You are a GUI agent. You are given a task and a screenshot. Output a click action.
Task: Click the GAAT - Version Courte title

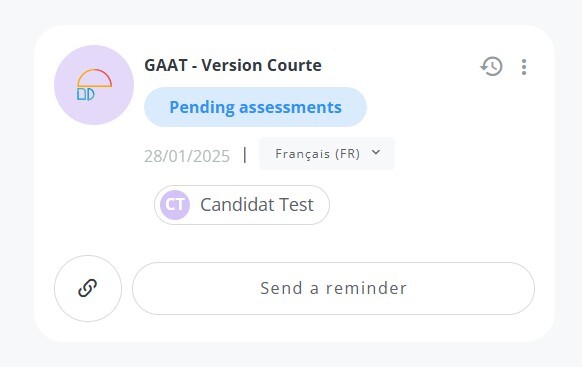point(233,65)
